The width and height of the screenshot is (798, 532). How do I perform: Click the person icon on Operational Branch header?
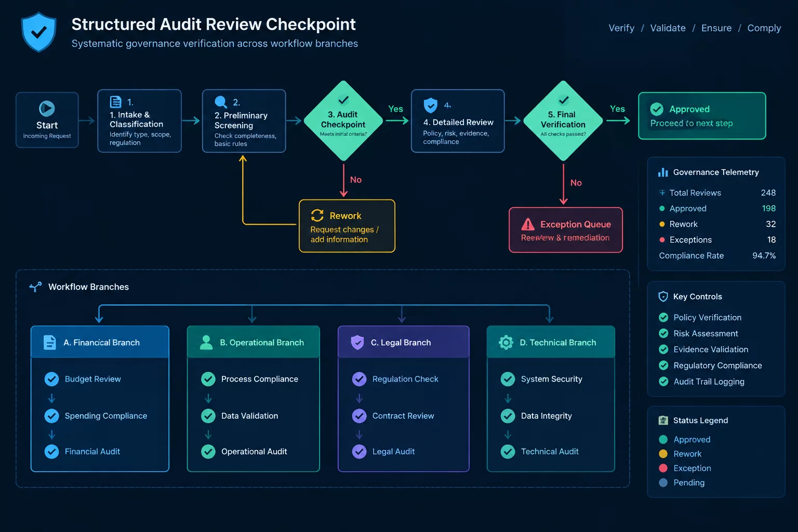[x=206, y=342]
